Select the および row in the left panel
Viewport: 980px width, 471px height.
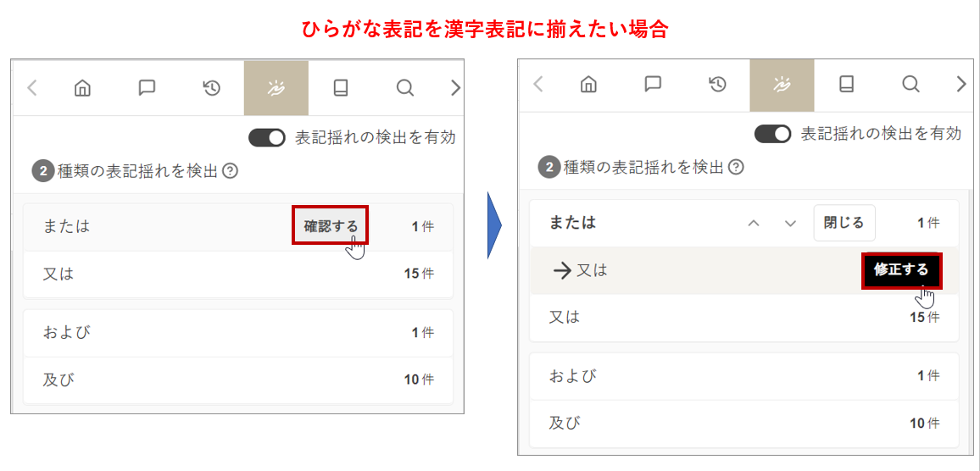(237, 333)
